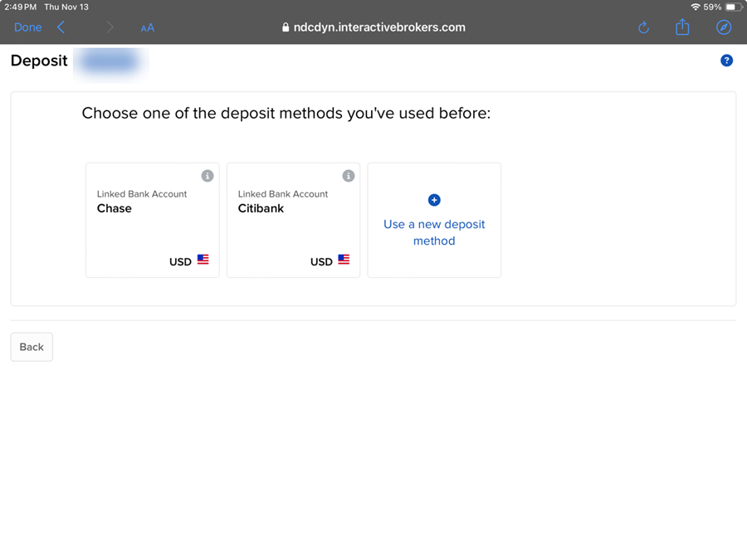Click the blue help question mark icon

point(726,61)
